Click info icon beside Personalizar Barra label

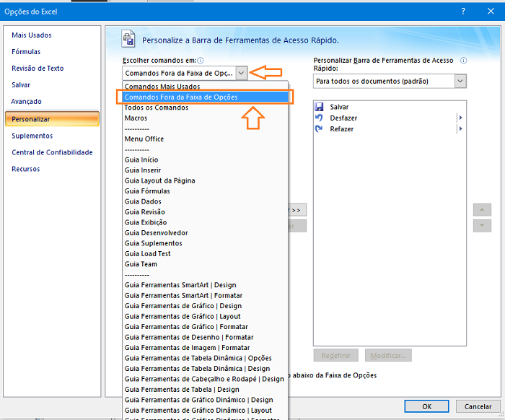[463, 61]
